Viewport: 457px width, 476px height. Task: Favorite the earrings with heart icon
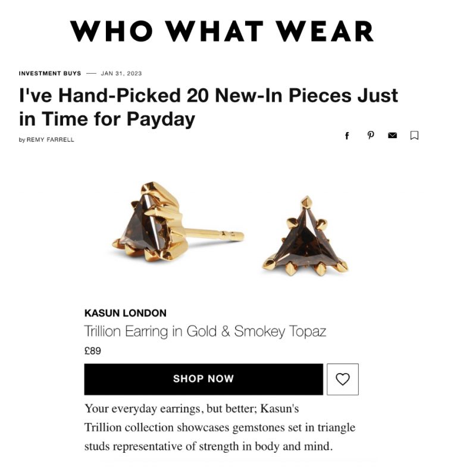[x=343, y=379]
